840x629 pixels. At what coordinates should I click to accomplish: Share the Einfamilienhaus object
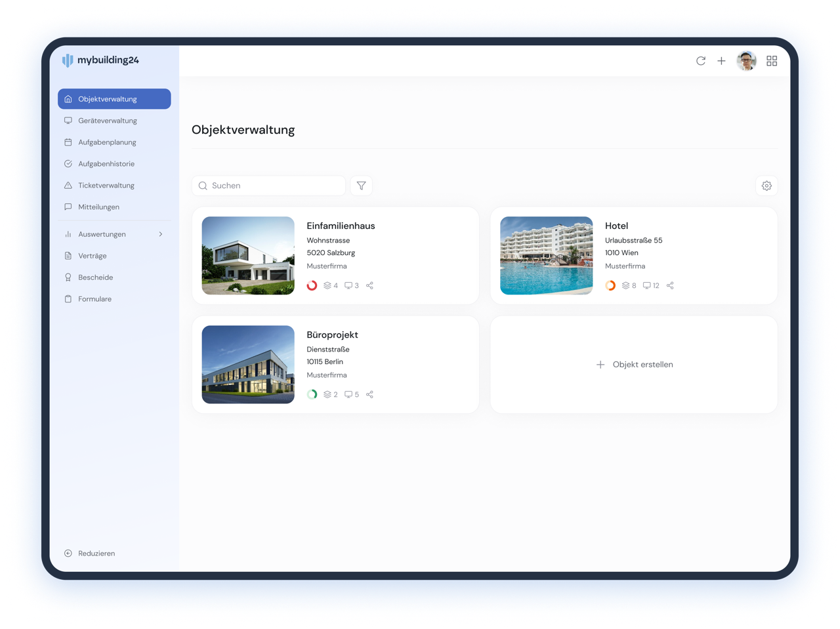click(x=369, y=285)
